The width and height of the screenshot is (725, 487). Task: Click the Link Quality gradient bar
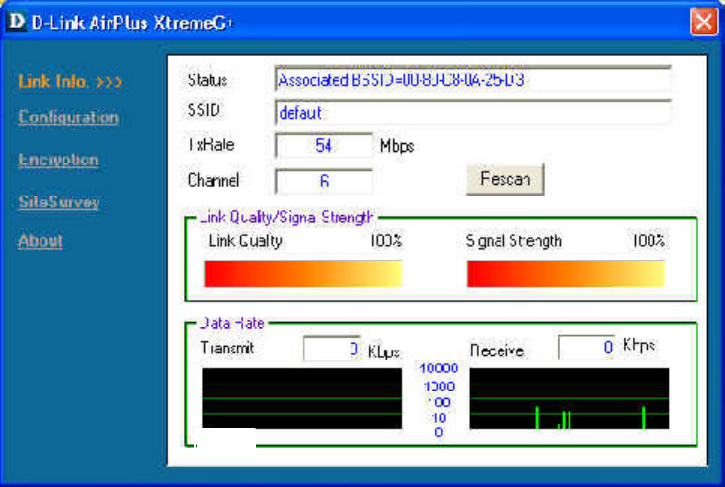click(303, 273)
